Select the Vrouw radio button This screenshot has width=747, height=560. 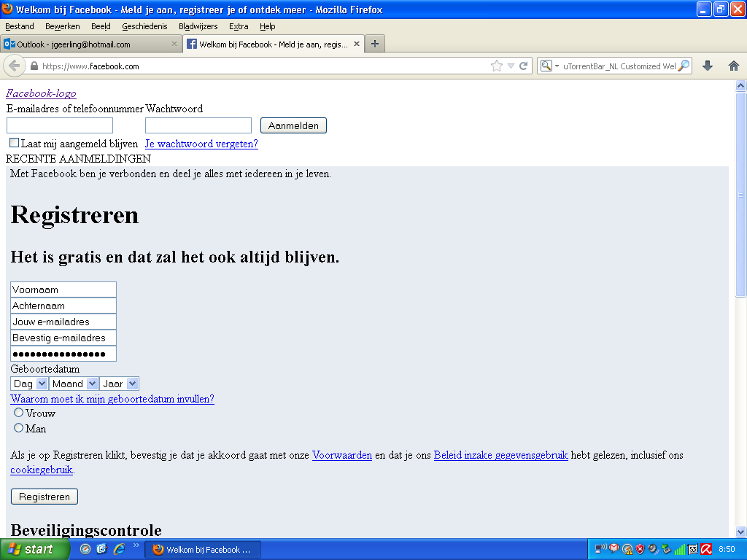click(x=18, y=413)
